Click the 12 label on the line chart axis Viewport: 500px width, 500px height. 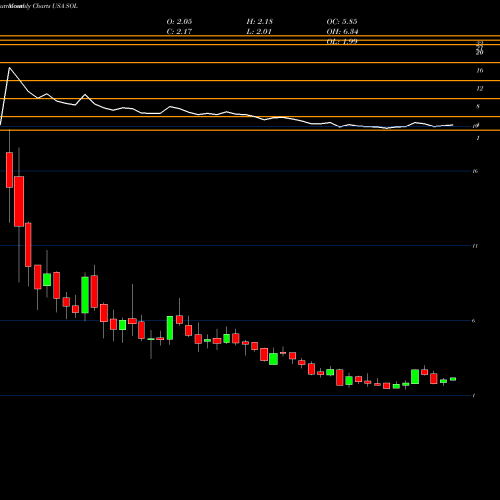pyautogui.click(x=480, y=89)
